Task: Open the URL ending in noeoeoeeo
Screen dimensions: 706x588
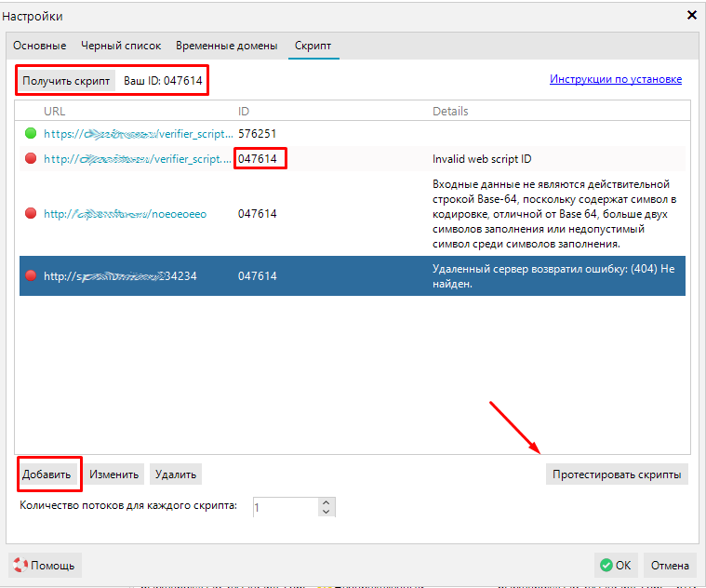Action: pyautogui.click(x=126, y=213)
